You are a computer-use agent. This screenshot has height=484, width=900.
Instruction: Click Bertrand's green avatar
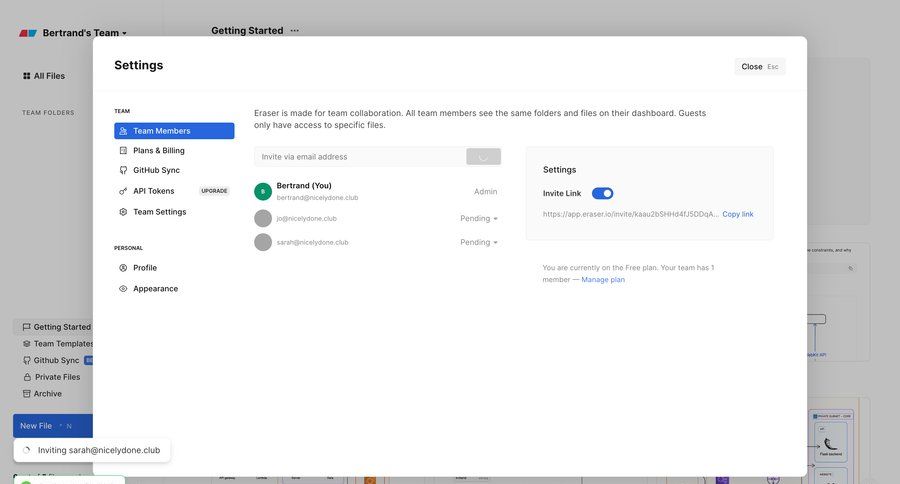click(x=263, y=191)
